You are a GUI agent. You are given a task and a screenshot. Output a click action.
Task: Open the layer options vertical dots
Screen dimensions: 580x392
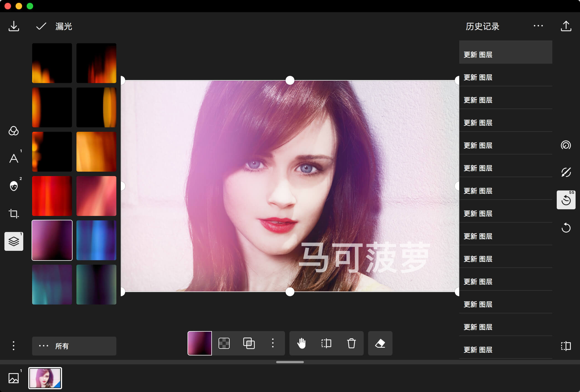273,343
